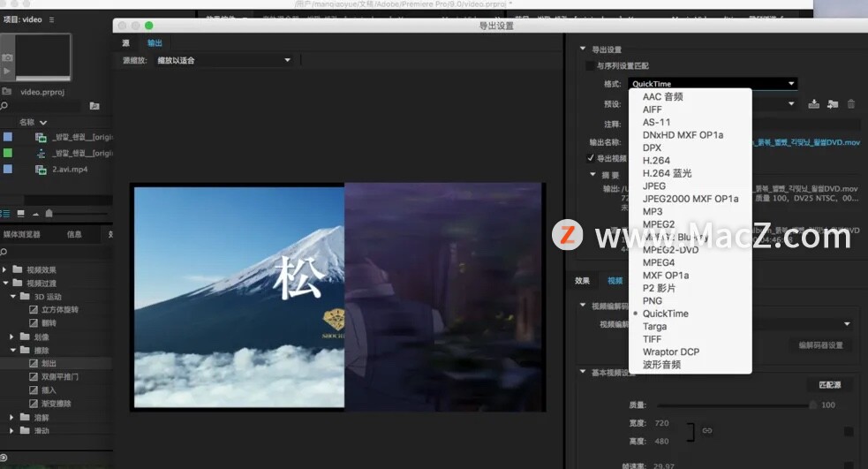Click the output name .mov link

tap(806, 142)
